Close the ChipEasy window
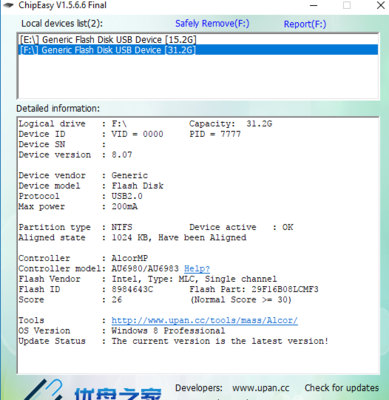The image size is (389, 400). pyautogui.click(x=380, y=5)
